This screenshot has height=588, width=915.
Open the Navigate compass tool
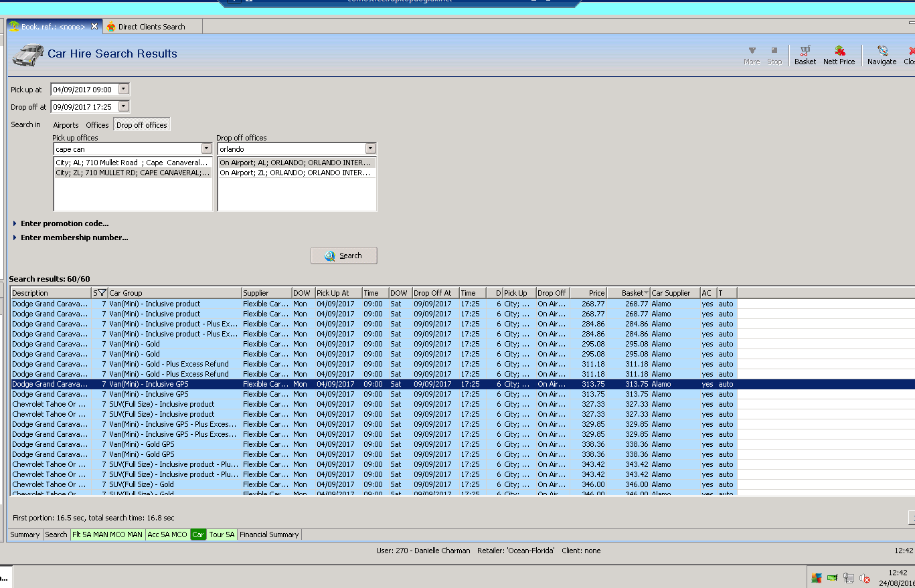tap(882, 54)
